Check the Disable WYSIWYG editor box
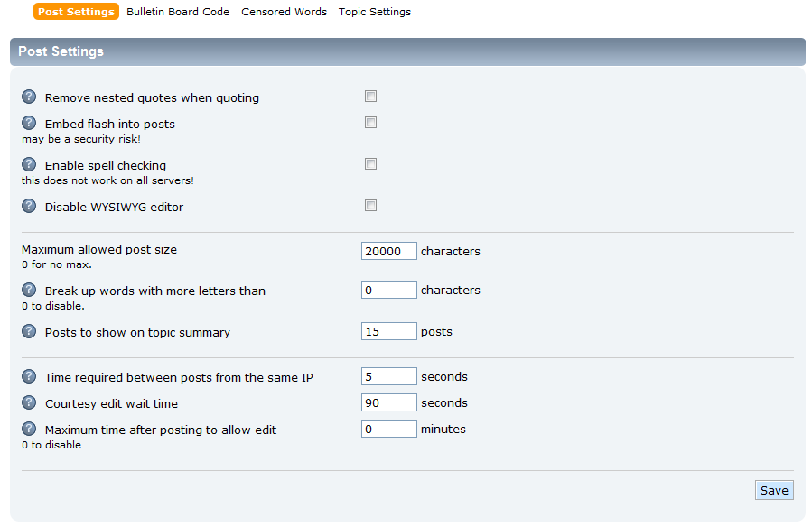Viewport: 812px width, 527px height. (x=370, y=206)
